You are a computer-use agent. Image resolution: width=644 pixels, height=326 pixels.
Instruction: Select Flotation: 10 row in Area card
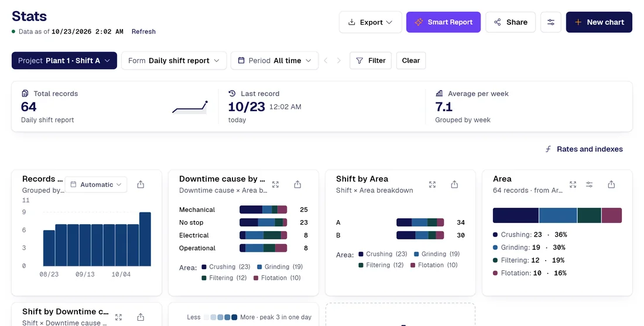[x=529, y=273]
